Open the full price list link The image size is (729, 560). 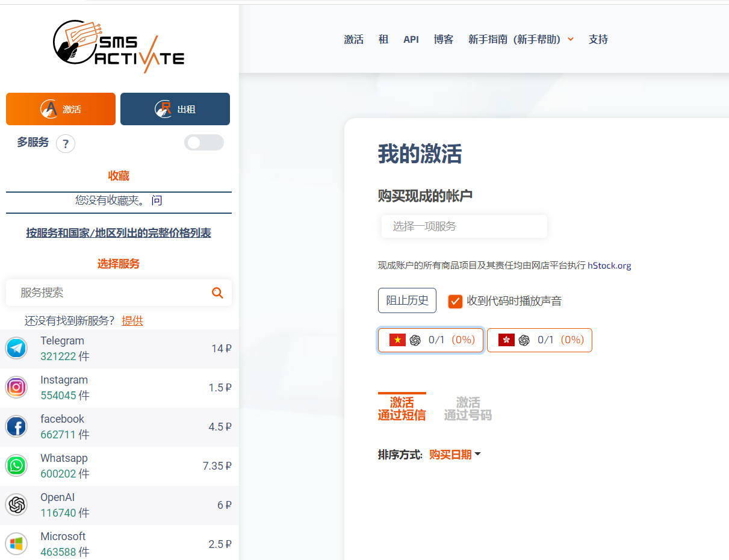pos(119,232)
